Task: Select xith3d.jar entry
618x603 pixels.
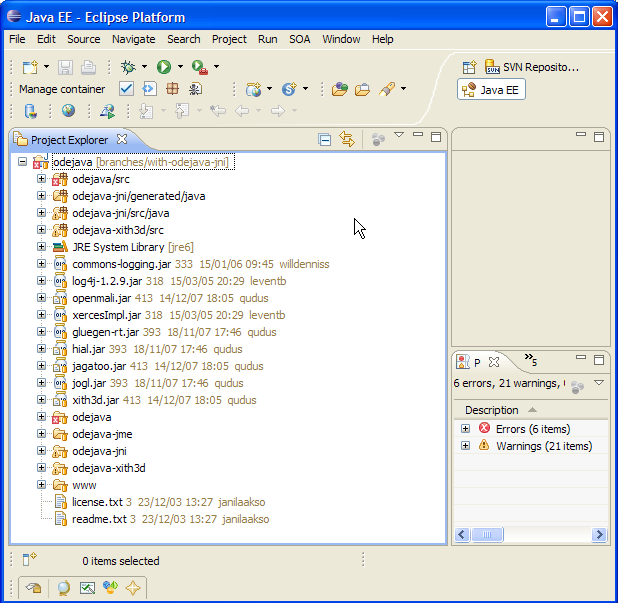Action: click(95, 400)
